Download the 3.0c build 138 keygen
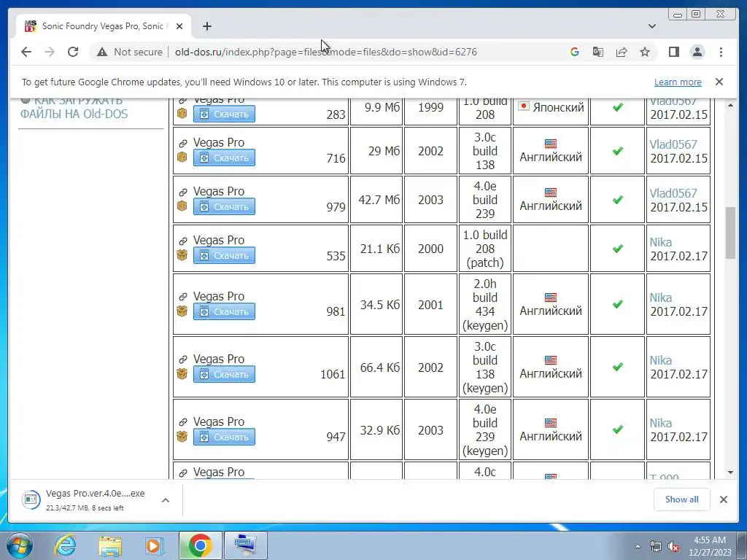The width and height of the screenshot is (747, 560). click(224, 374)
